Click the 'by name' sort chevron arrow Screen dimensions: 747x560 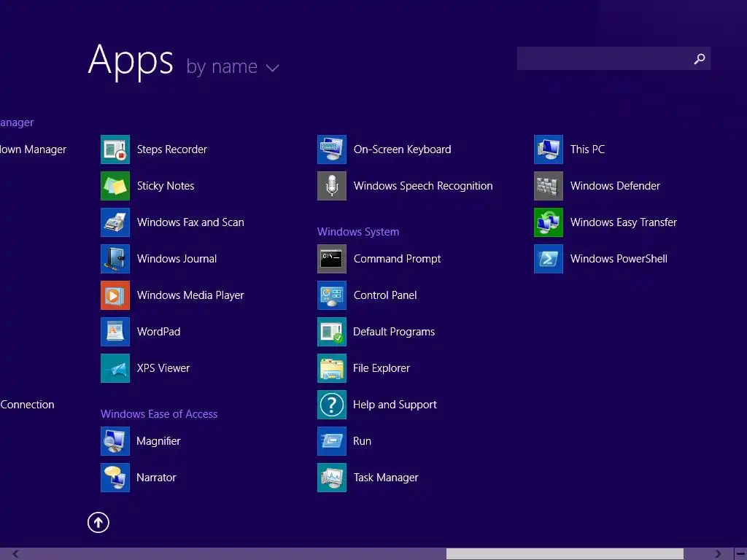[x=273, y=68]
